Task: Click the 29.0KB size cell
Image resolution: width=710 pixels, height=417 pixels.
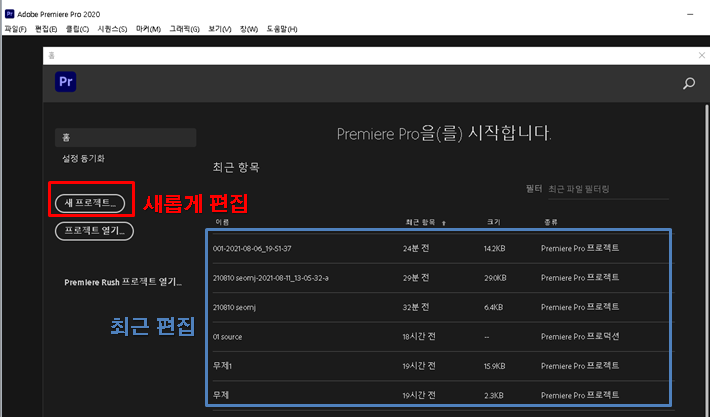Action: pyautogui.click(x=495, y=278)
